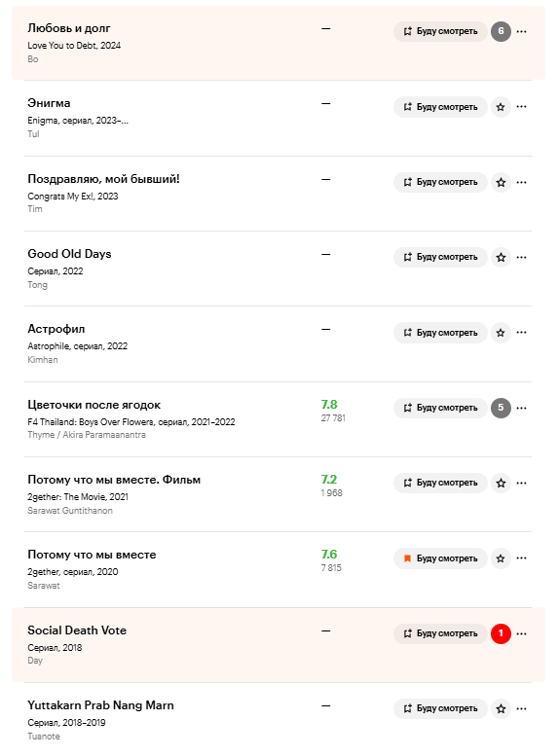558x756 pixels.
Task: Rate Астрофил with the star icon
Action: pos(501,333)
